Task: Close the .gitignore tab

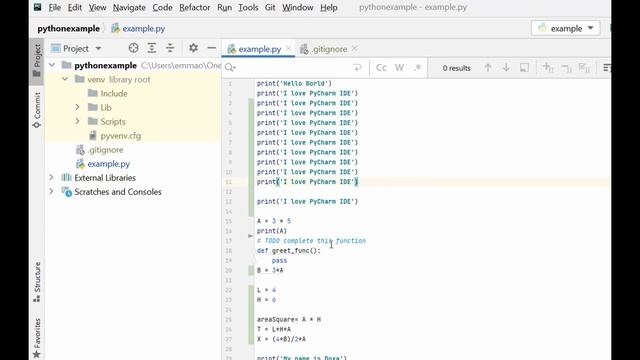Action: point(354,49)
